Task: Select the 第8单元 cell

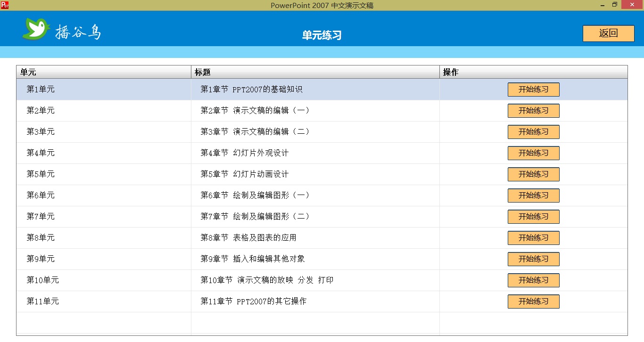Action: [x=104, y=237]
